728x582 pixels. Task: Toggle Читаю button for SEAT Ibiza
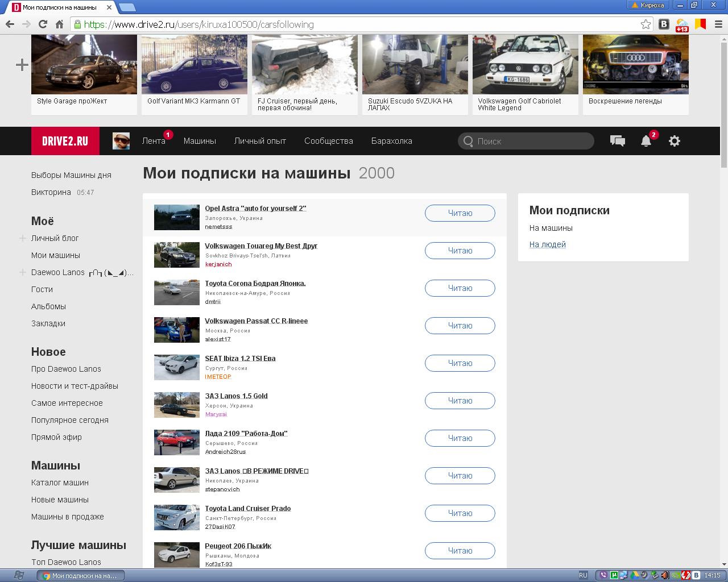point(460,363)
